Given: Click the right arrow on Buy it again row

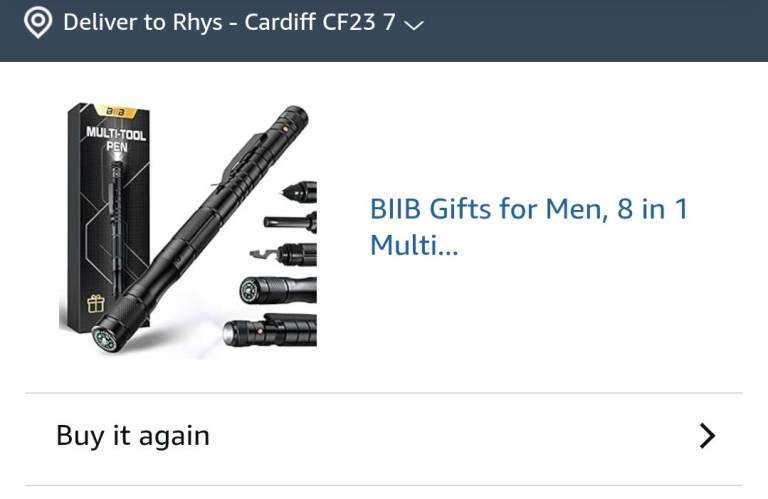Looking at the screenshot, I should pyautogui.click(x=707, y=436).
